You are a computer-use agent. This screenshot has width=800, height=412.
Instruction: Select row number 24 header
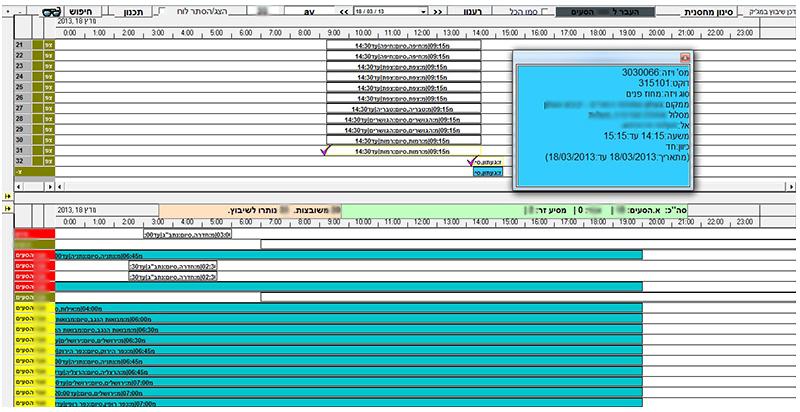[23, 76]
